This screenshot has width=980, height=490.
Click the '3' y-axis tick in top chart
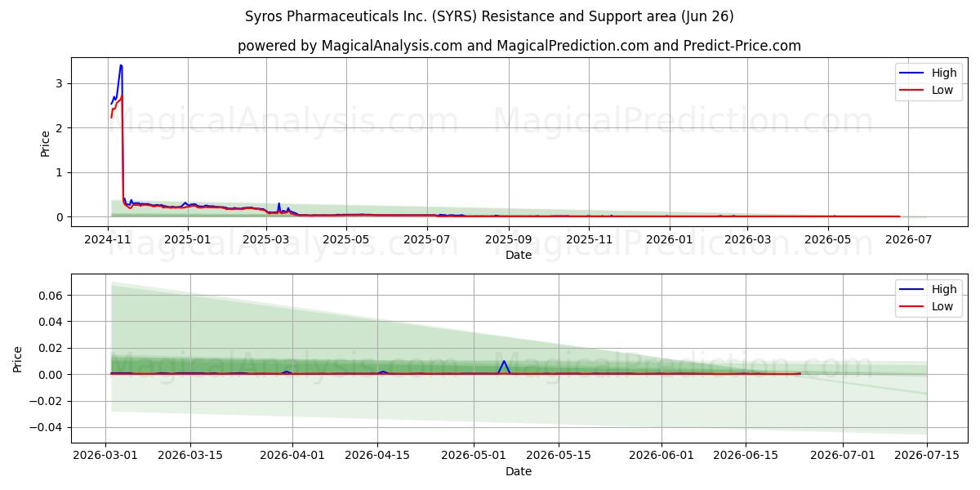click(x=59, y=83)
